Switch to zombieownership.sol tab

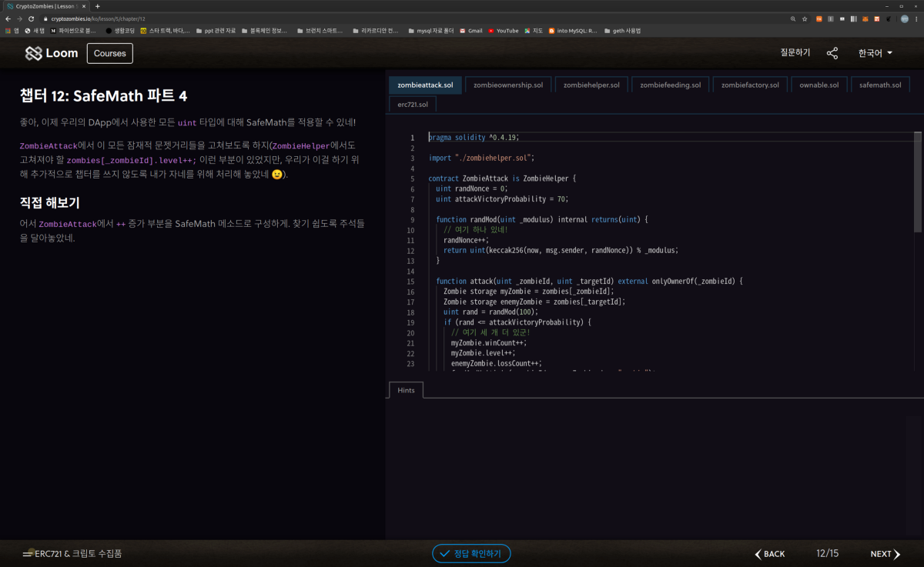(508, 85)
